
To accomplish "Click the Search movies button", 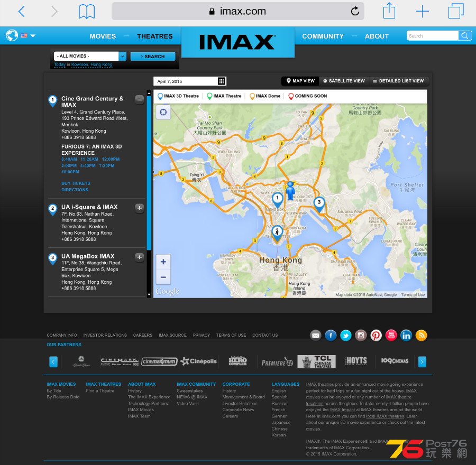I will tap(153, 57).
